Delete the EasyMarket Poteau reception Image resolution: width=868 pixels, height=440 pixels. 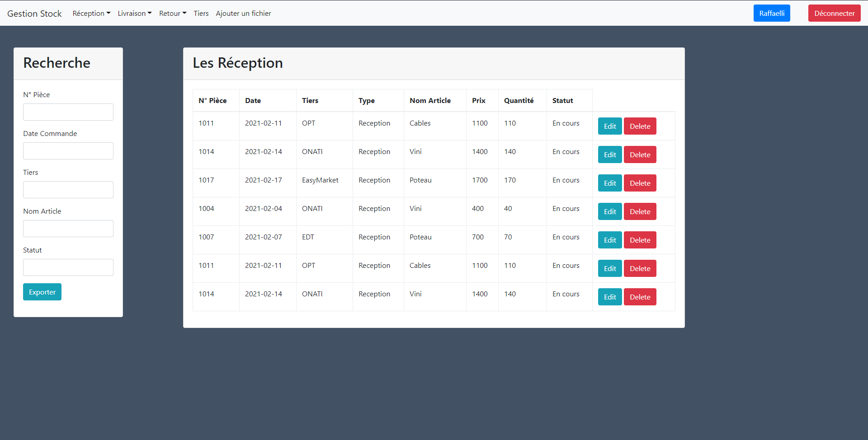click(640, 183)
